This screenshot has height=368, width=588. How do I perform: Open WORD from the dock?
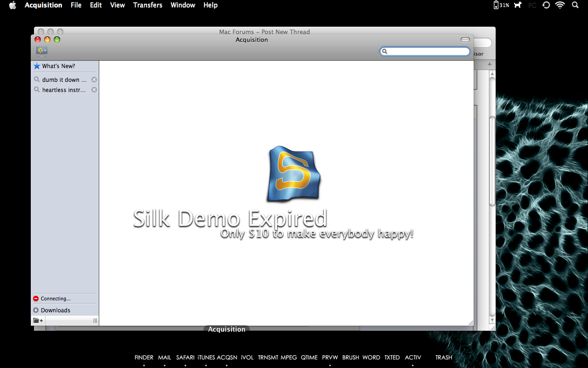tap(371, 357)
